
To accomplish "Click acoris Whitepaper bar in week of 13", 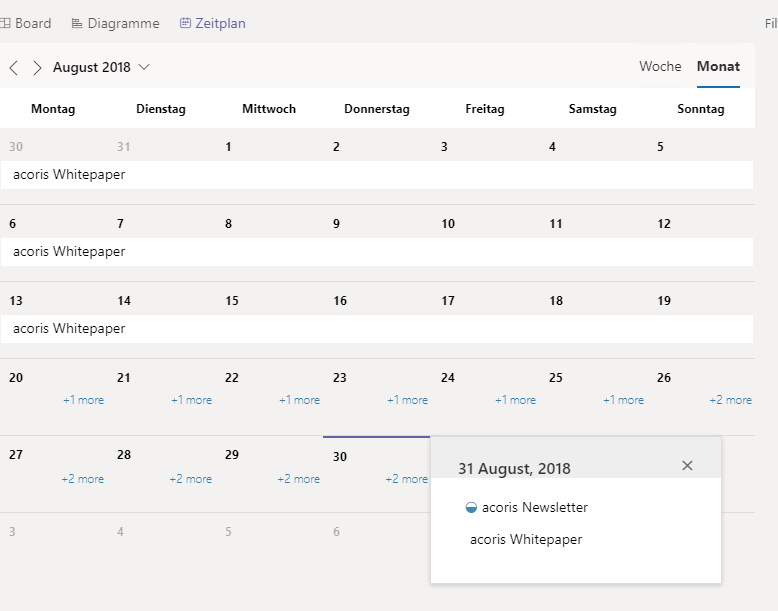I will [x=69, y=329].
